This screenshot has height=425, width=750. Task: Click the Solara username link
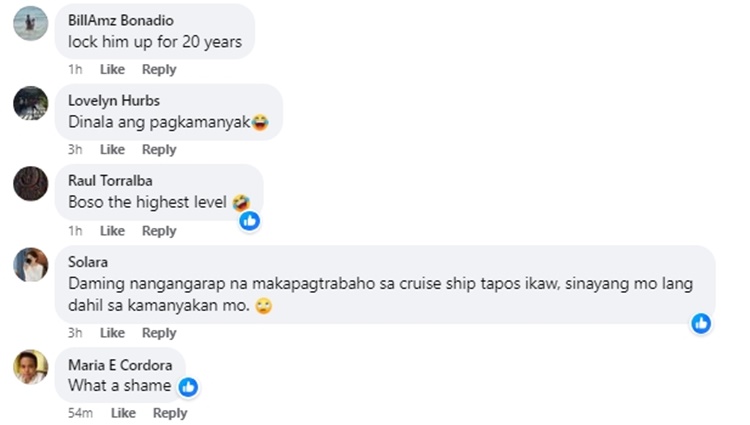point(89,262)
